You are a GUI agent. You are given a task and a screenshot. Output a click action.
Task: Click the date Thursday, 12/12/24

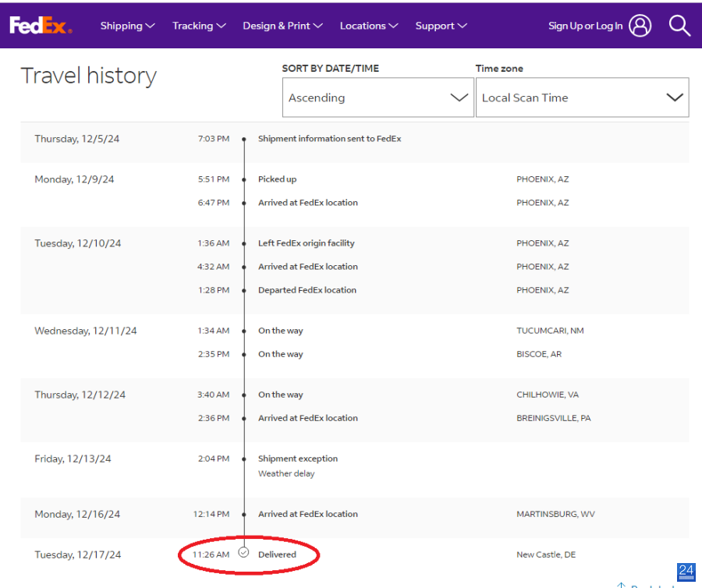point(80,395)
